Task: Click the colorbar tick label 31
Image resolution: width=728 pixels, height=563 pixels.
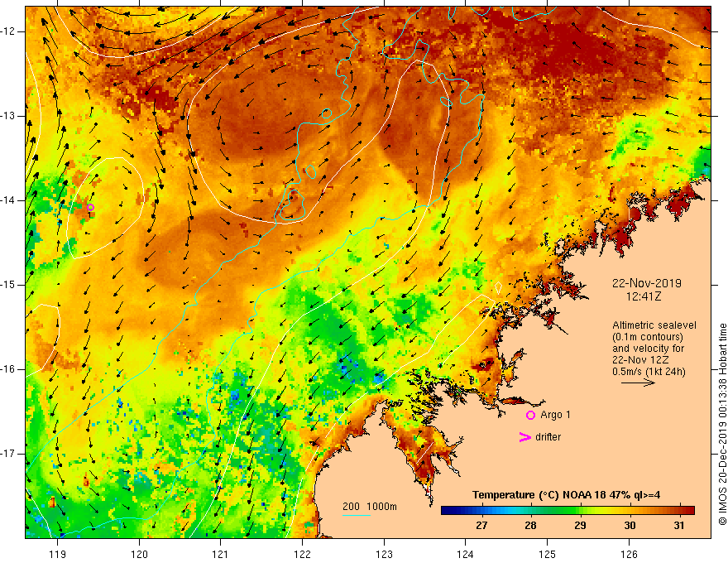Action: pyautogui.click(x=679, y=526)
